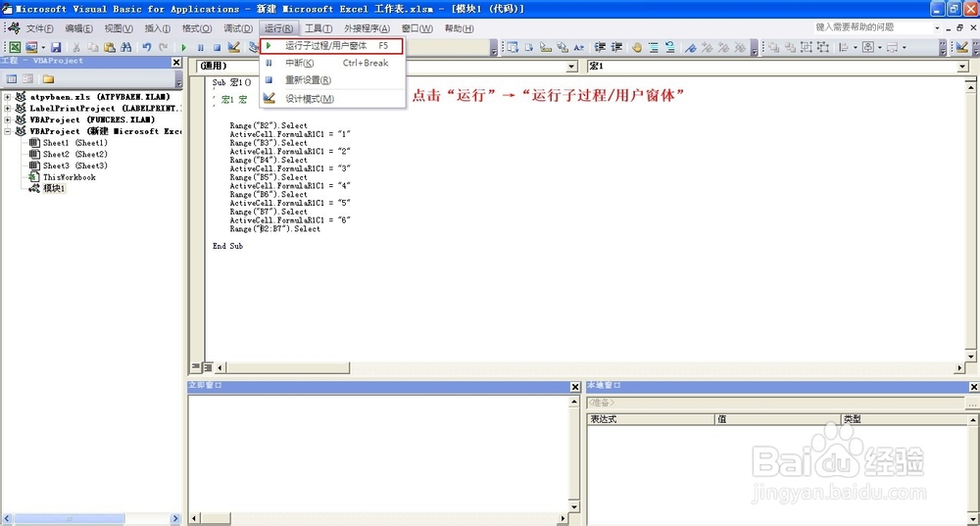This screenshot has width=980, height=526.
Task: Close the project explorer pane
Action: [x=176, y=62]
